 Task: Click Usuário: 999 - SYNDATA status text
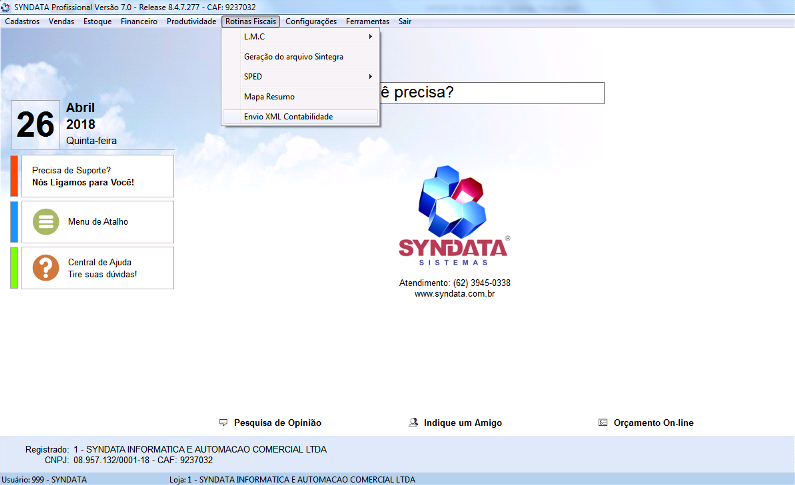coord(44,479)
